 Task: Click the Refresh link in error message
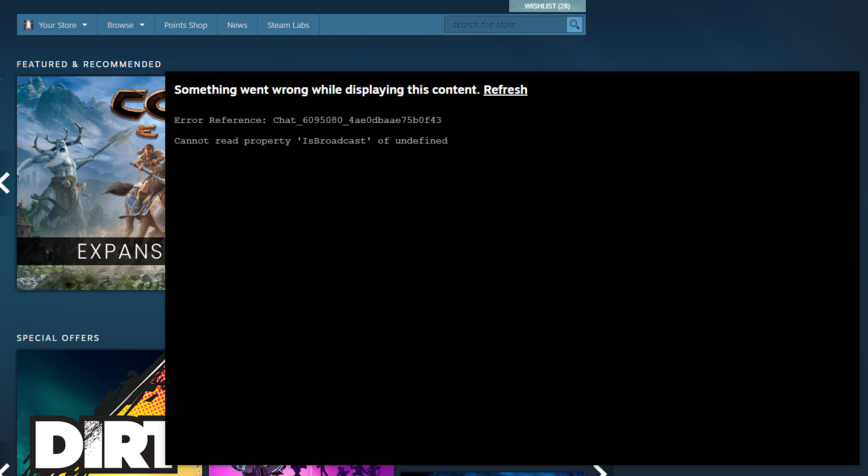[x=505, y=90]
